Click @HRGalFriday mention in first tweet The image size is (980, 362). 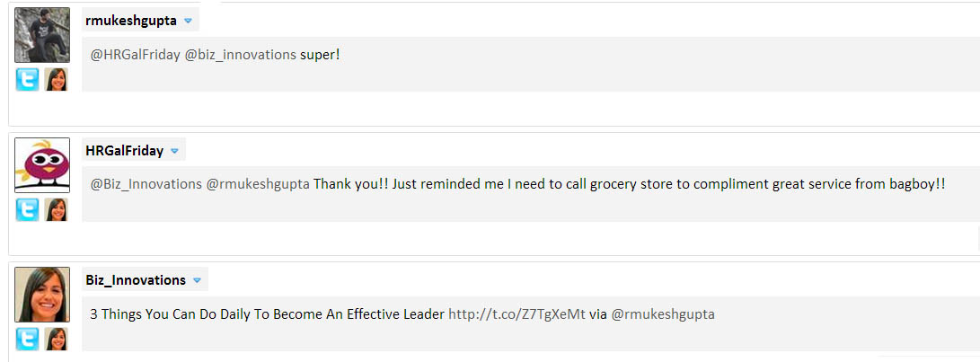[136, 55]
